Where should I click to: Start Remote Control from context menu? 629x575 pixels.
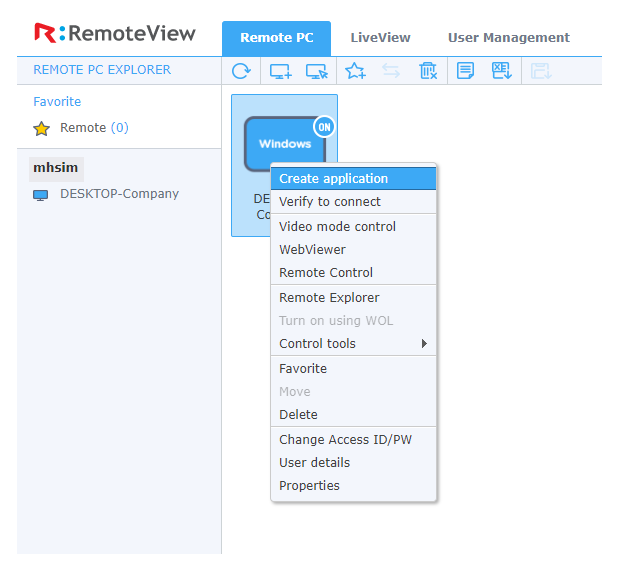pos(353,272)
